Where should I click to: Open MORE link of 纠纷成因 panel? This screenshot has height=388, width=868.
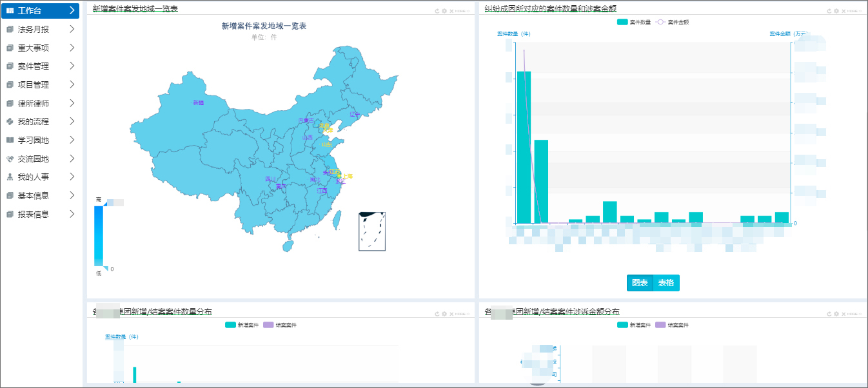(x=854, y=11)
